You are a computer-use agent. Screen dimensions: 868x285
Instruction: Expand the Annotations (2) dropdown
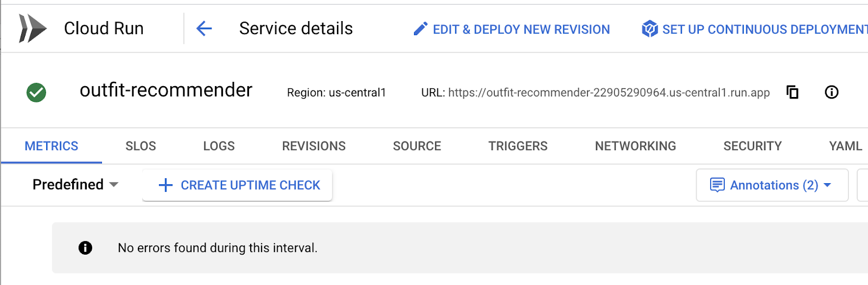tap(772, 185)
